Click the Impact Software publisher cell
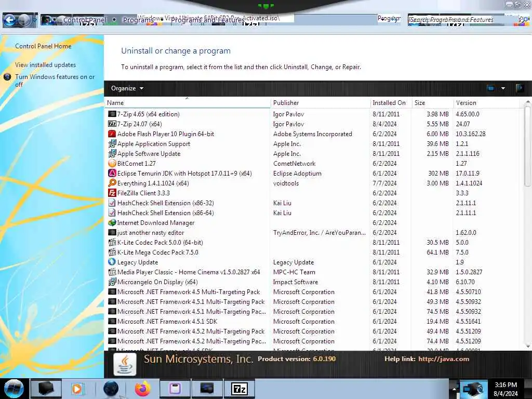 pyautogui.click(x=296, y=282)
